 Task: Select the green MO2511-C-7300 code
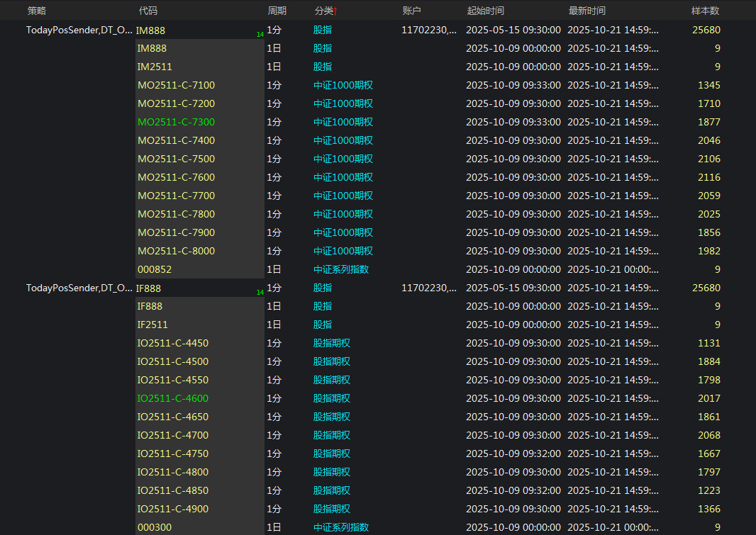click(x=176, y=122)
